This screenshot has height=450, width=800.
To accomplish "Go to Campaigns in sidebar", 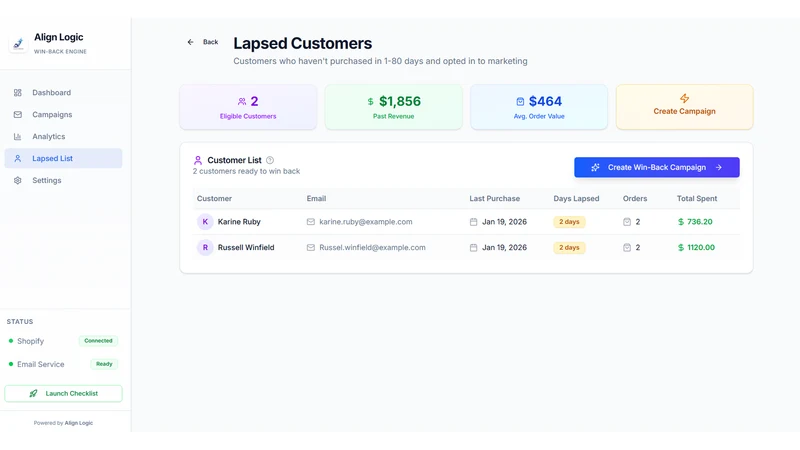I will [63, 115].
